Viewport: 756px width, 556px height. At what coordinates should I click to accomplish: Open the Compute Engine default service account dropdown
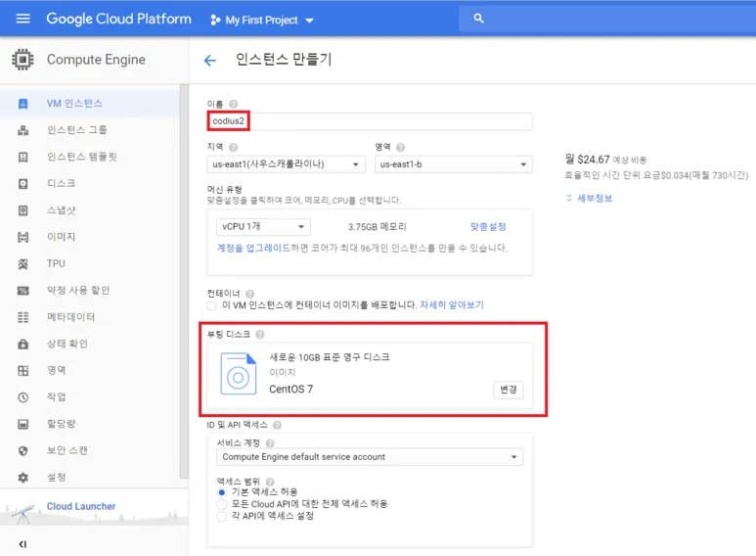click(x=370, y=457)
